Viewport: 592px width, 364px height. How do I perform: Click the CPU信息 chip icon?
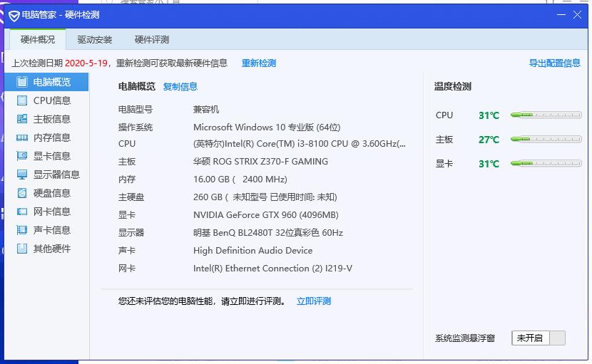tap(22, 100)
